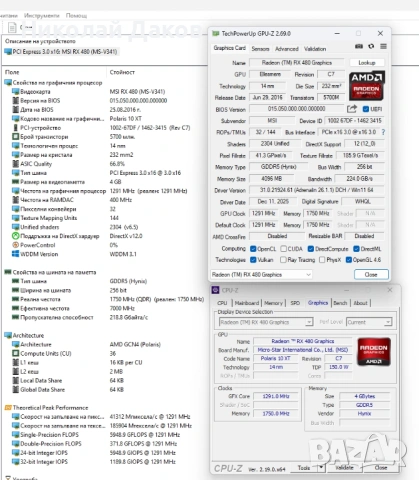
Task: Toggle the OpenCL checkbox
Action: (253, 249)
